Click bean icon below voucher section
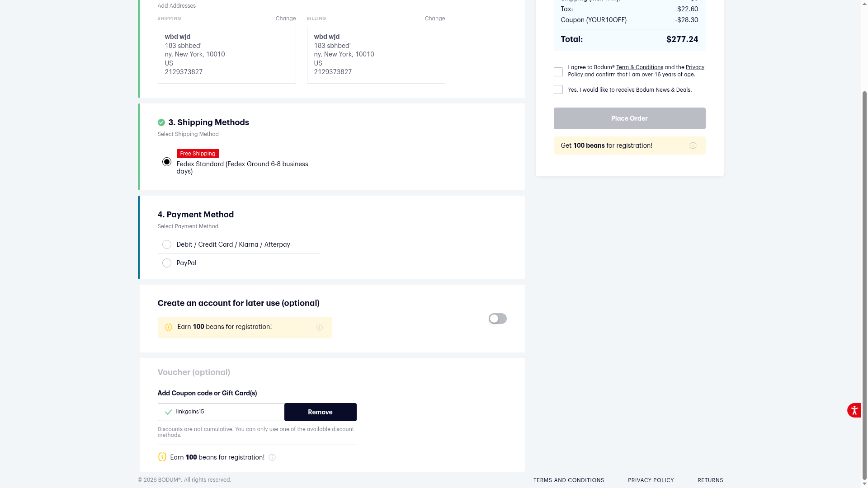 [x=162, y=457]
